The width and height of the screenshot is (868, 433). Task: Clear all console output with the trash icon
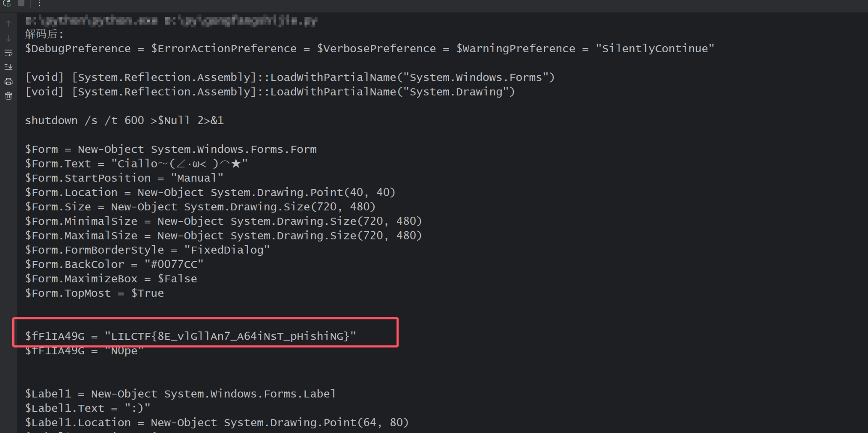[8, 95]
